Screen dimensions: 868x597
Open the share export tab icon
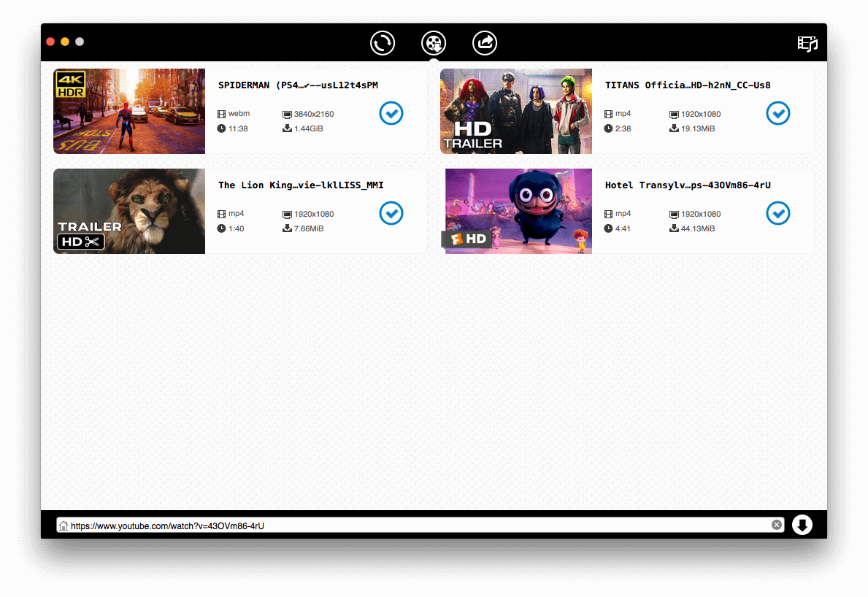point(485,43)
